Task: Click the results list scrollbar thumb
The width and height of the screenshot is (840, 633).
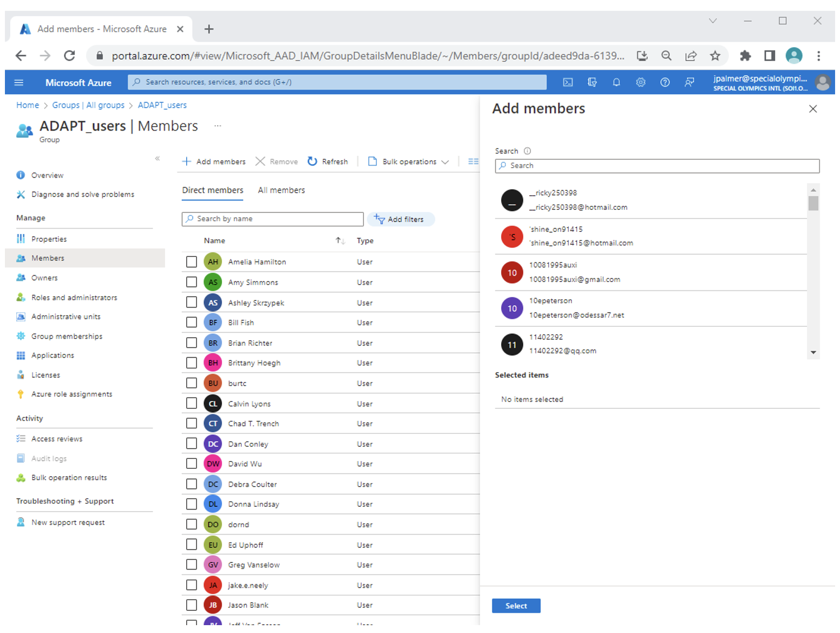Action: tap(813, 203)
